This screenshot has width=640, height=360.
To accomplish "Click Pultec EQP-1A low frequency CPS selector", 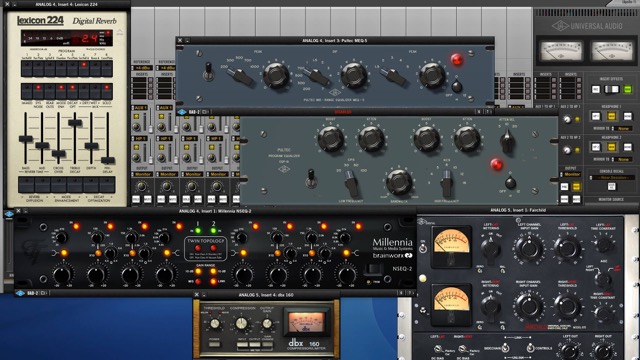I will [x=351, y=182].
